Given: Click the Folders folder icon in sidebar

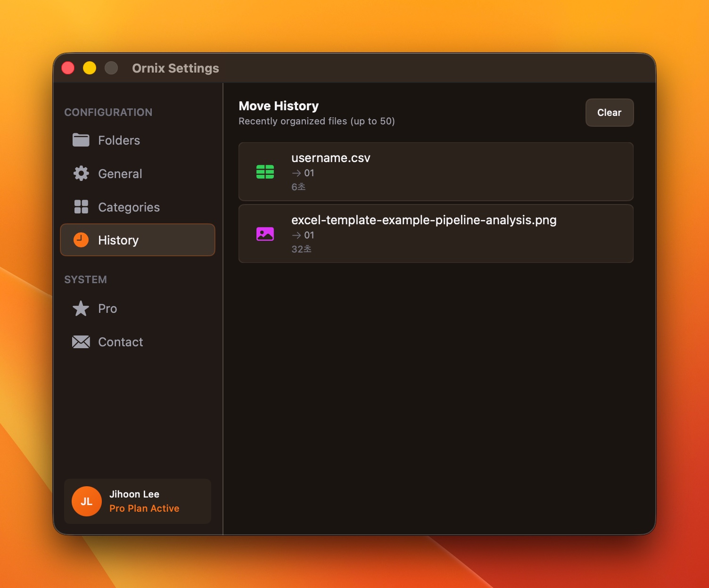Looking at the screenshot, I should point(81,140).
